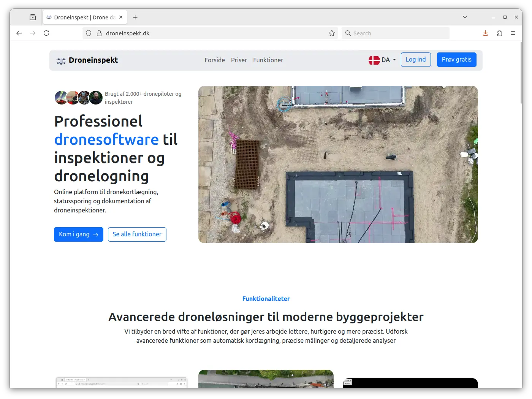Open the downloads icon in the browser toolbar
The height and width of the screenshot is (399, 532).
(x=485, y=33)
